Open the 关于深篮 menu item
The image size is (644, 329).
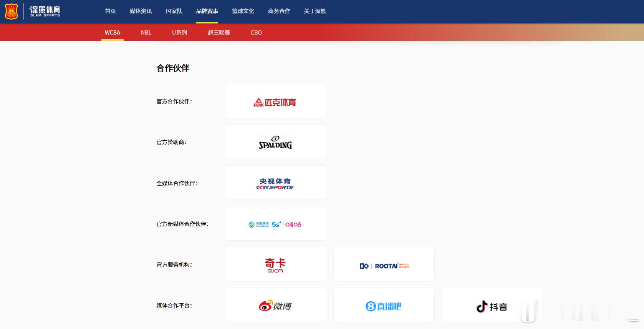[x=315, y=11]
